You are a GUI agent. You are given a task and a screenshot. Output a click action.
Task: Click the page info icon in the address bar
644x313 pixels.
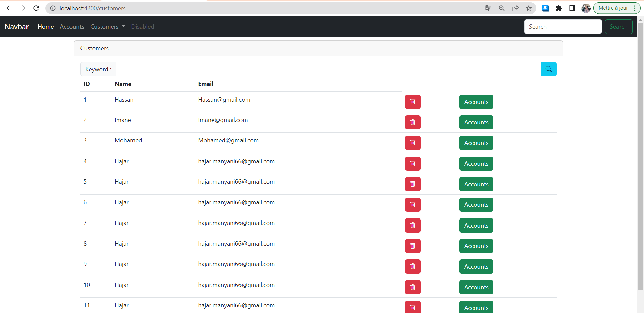53,8
